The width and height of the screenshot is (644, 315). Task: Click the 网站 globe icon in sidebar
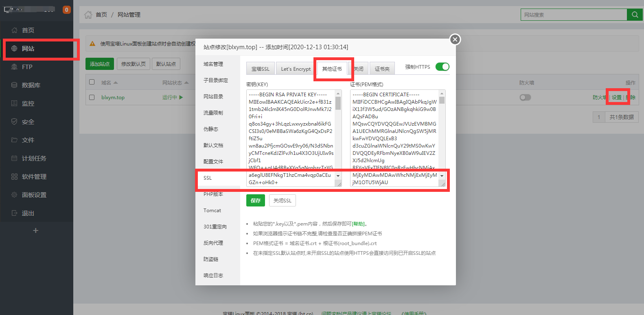coord(14,48)
